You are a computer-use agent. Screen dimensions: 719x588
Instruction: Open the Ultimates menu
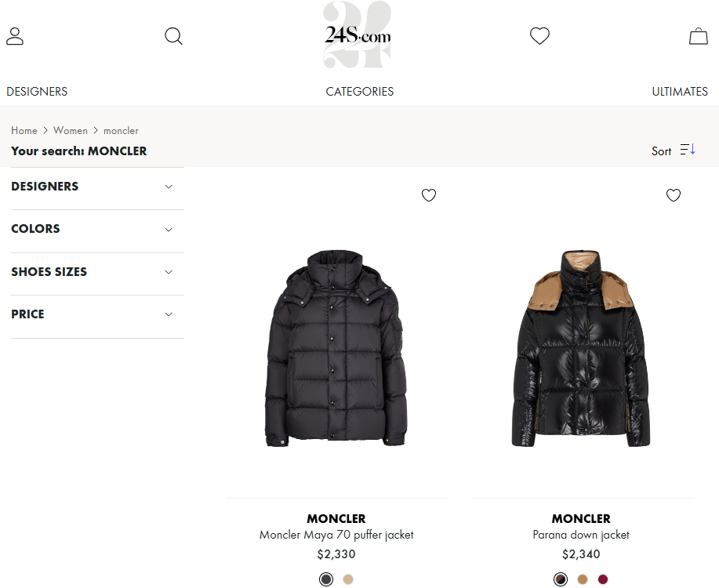680,92
